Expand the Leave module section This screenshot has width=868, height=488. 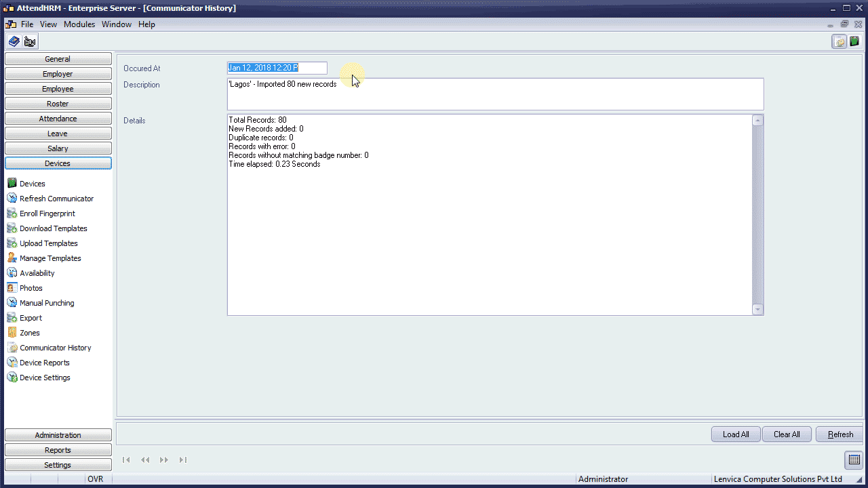[x=58, y=134]
